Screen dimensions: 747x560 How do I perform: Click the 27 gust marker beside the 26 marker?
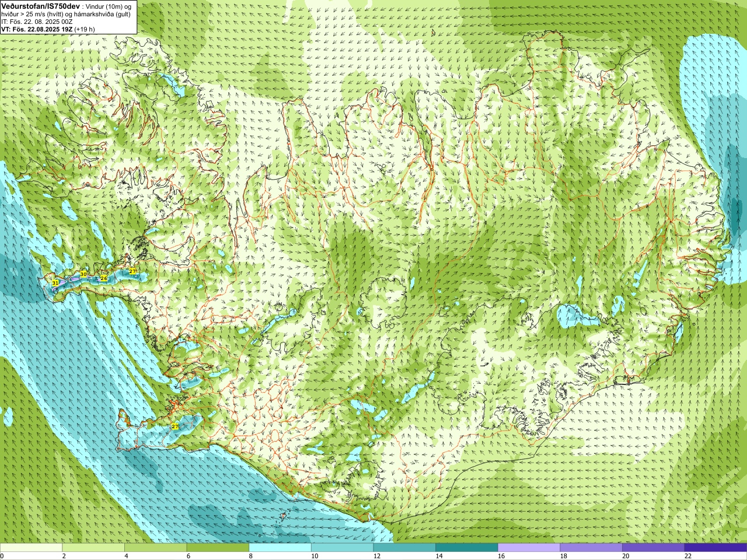coord(132,271)
